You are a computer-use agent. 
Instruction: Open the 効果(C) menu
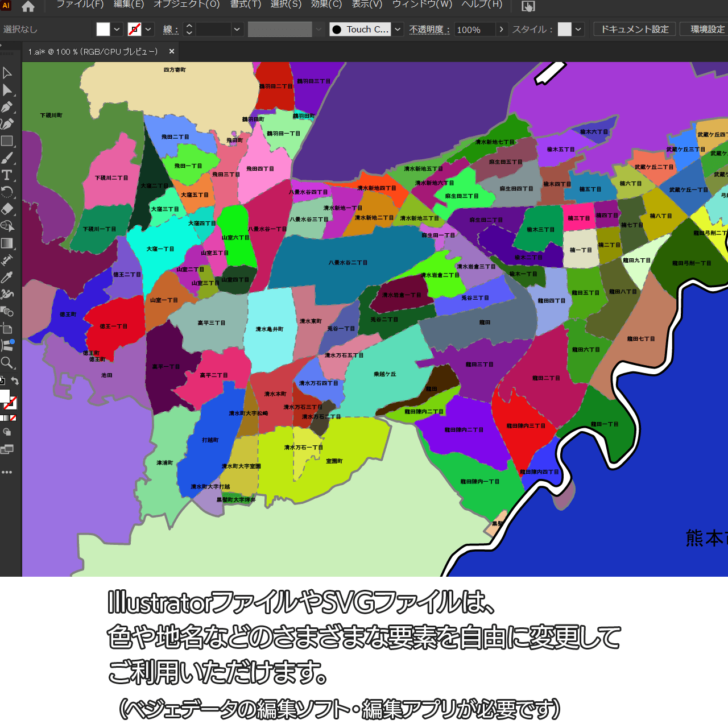click(x=326, y=5)
